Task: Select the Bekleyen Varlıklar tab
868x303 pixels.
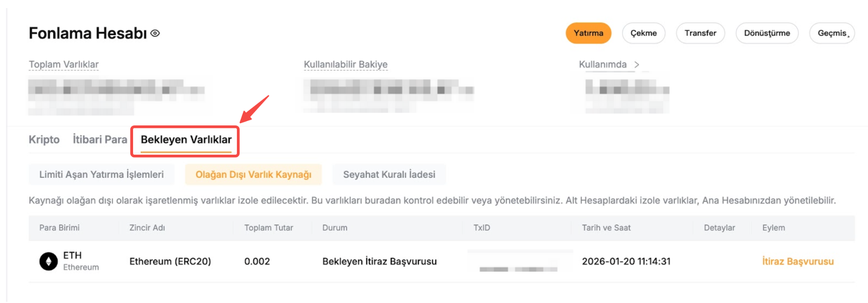Action: tap(186, 139)
